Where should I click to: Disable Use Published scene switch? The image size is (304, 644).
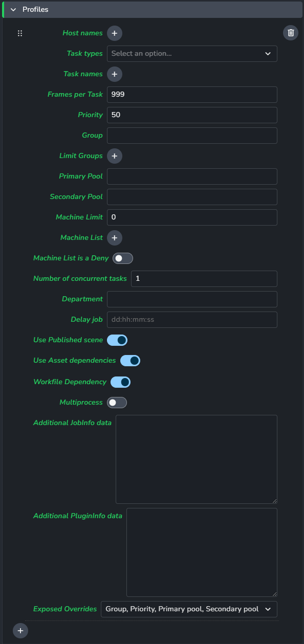(117, 340)
